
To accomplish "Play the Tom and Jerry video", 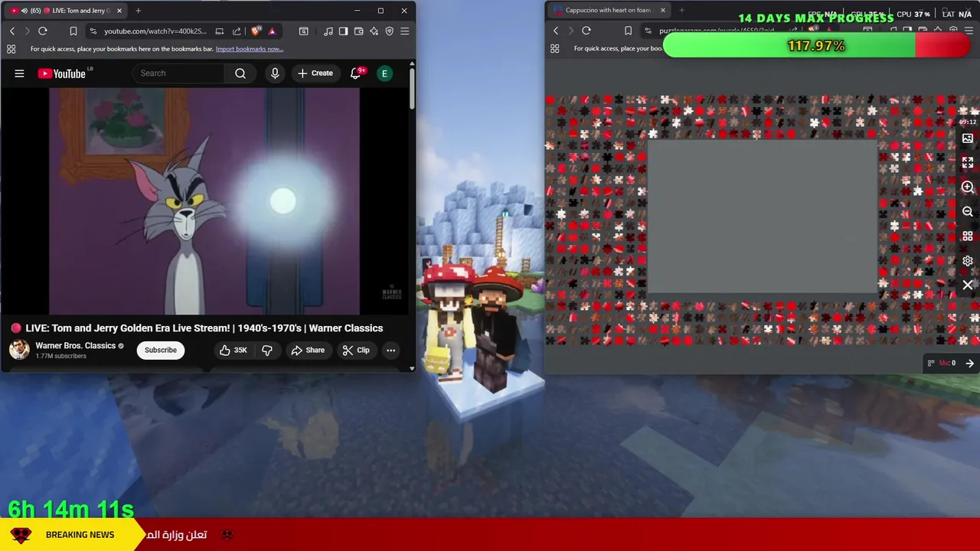I will click(204, 201).
